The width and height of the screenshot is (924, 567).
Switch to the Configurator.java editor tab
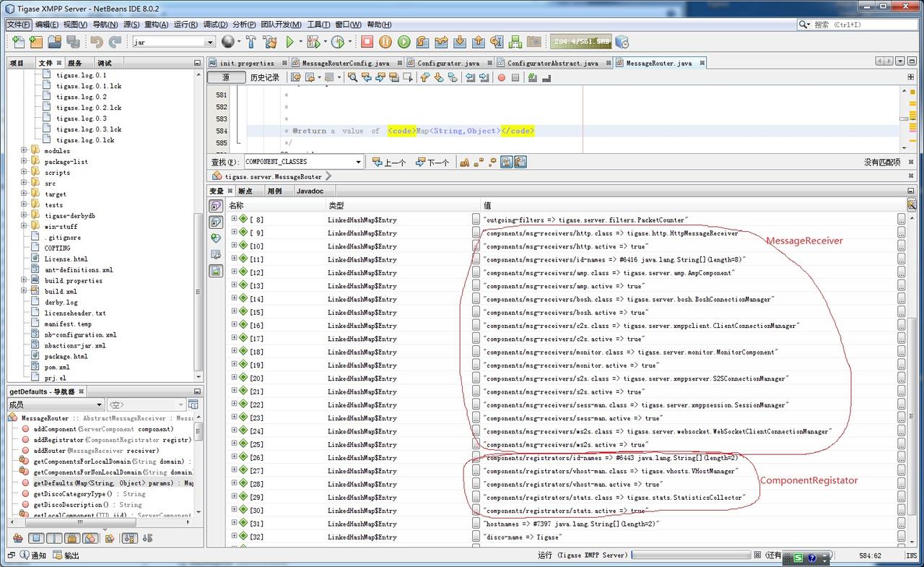click(x=448, y=63)
